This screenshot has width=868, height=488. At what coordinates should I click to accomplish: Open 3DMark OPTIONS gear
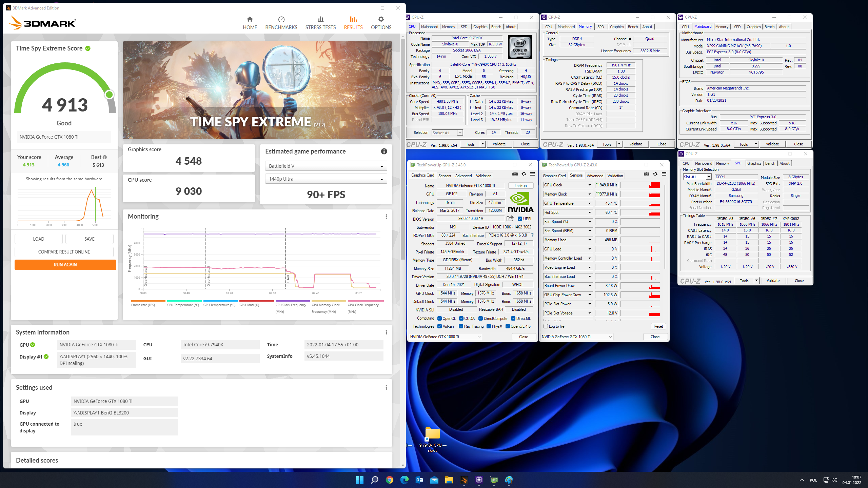point(381,23)
